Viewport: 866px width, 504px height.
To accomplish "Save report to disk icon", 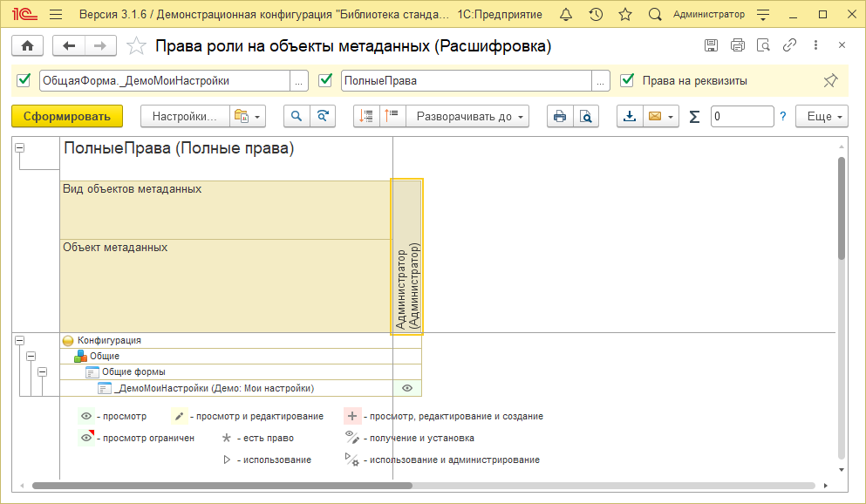I will point(712,45).
